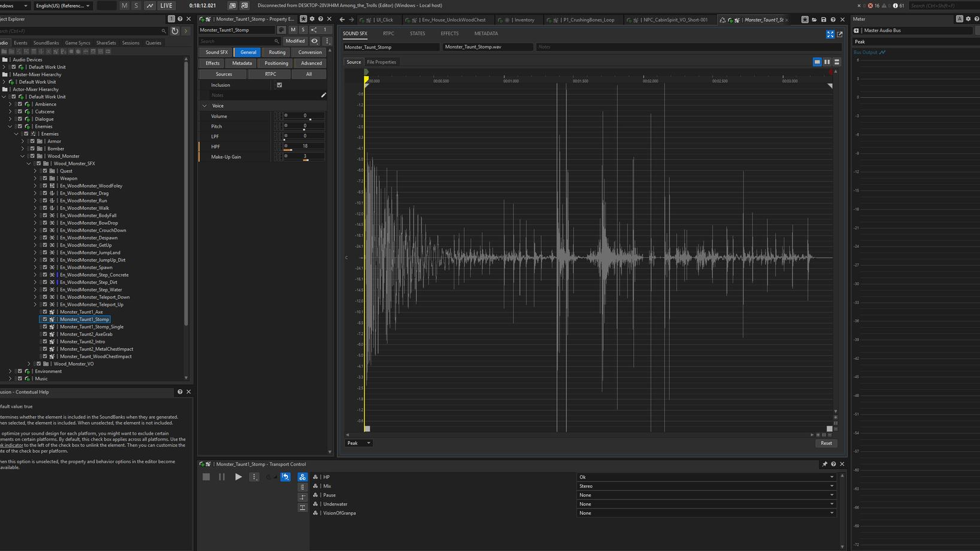Toggle the Wood_Monster_VO checkbox
This screenshot has width=980, height=551.
(39, 364)
